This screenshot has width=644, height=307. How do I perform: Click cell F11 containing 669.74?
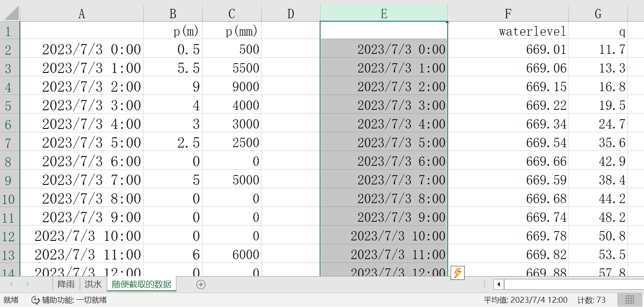tap(508, 217)
